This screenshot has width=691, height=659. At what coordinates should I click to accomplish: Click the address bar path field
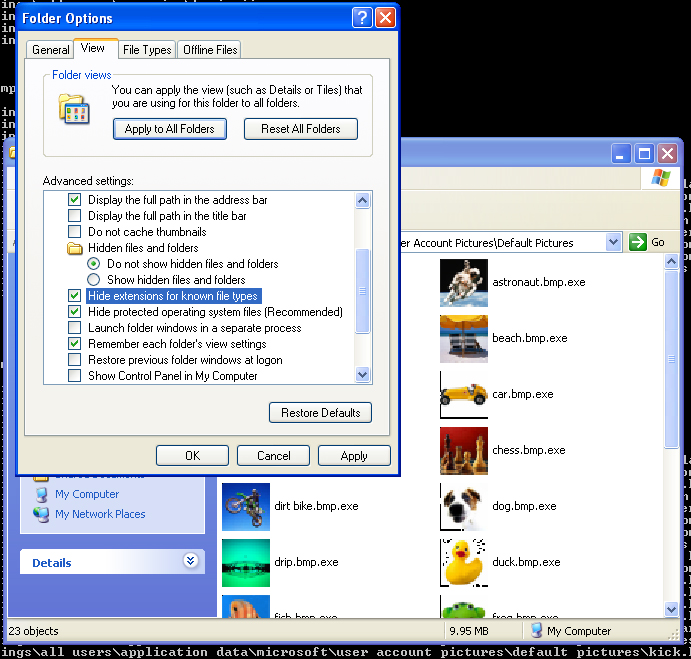[x=502, y=242]
